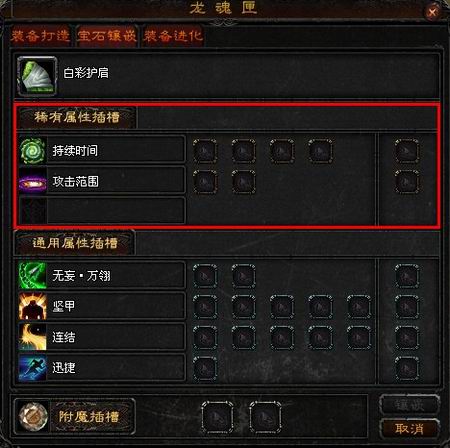Click the blue running 迅捷 icon
Viewport: 450px width, 448px height.
32,368
